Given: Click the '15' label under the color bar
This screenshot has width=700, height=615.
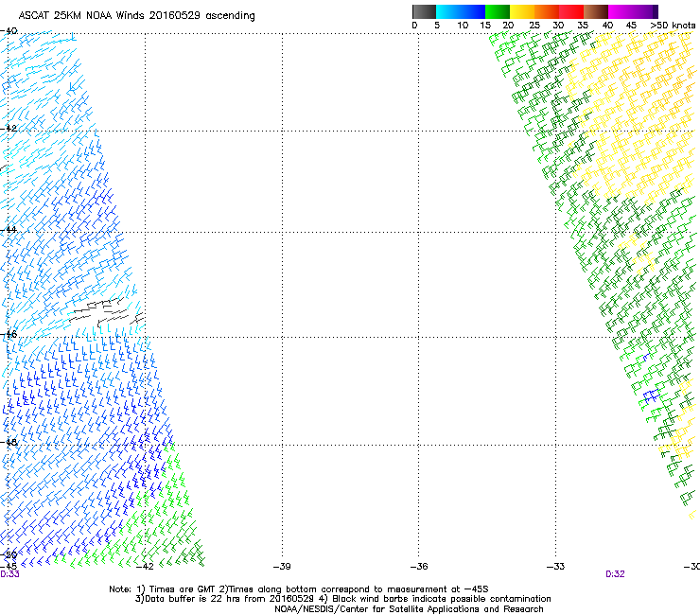Looking at the screenshot, I should tap(485, 26).
